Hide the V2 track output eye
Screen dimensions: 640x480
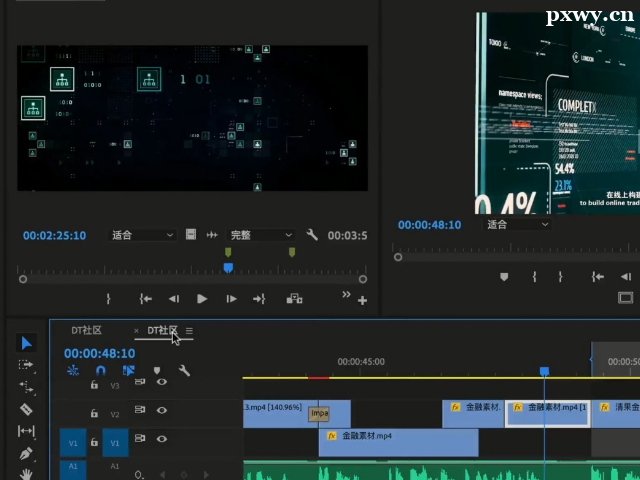point(161,410)
